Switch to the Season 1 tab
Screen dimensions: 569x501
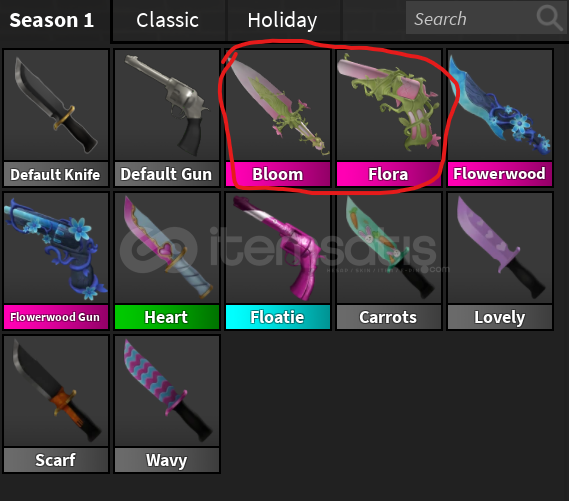(54, 20)
